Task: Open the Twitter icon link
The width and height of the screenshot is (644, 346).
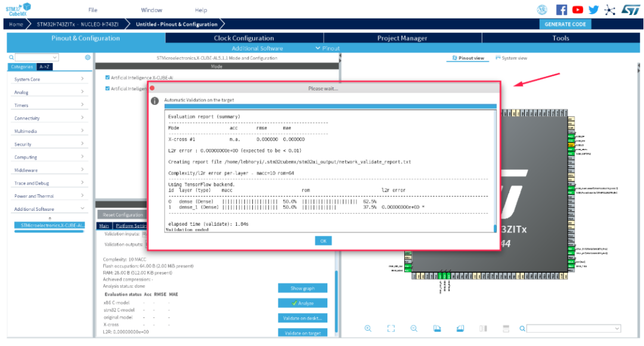Action: click(593, 10)
